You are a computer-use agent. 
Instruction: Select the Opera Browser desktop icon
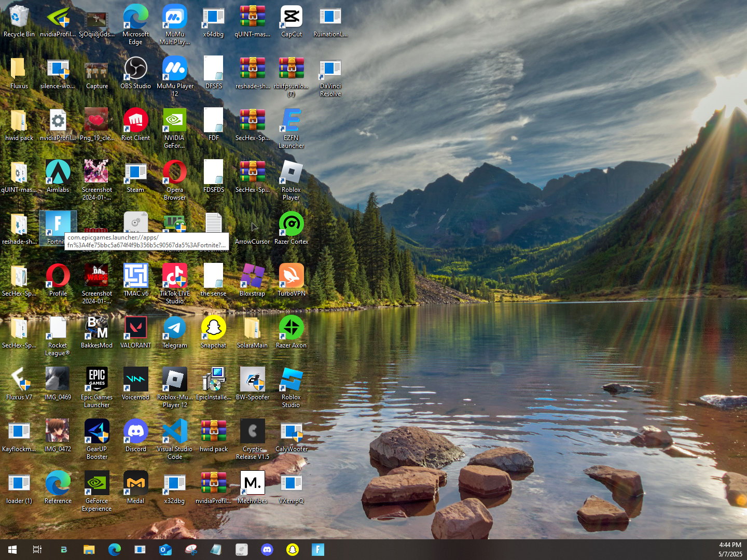[x=175, y=180]
